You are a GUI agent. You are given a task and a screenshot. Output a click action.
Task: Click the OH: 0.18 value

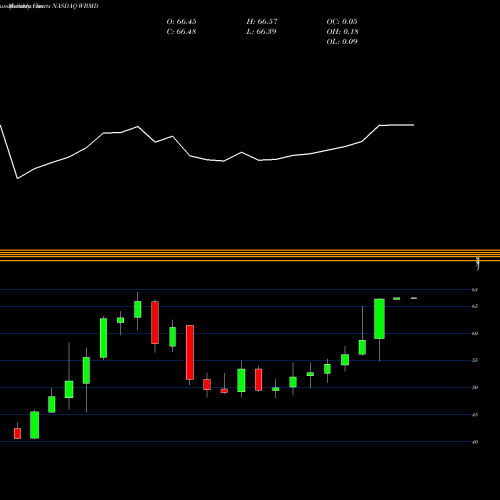[x=342, y=32]
